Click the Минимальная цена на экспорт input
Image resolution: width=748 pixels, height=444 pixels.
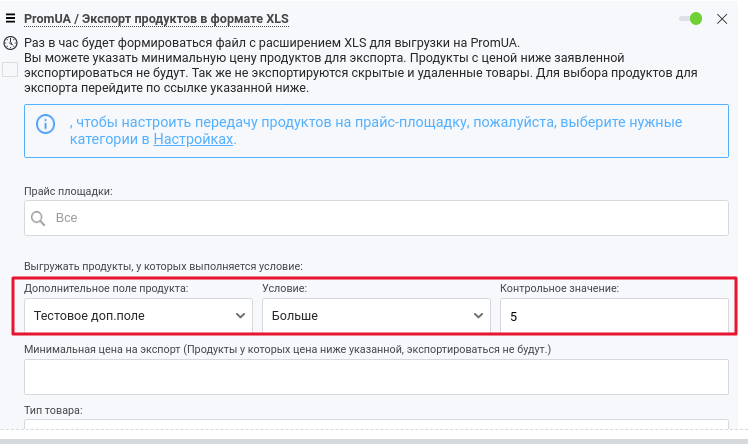pos(376,377)
